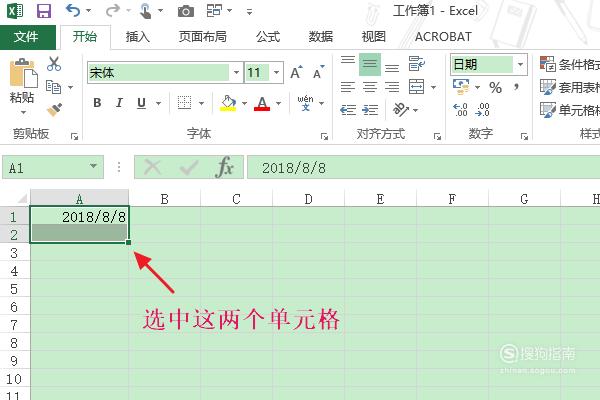Click the borders icon
The height and width of the screenshot is (400, 600).
click(184, 103)
